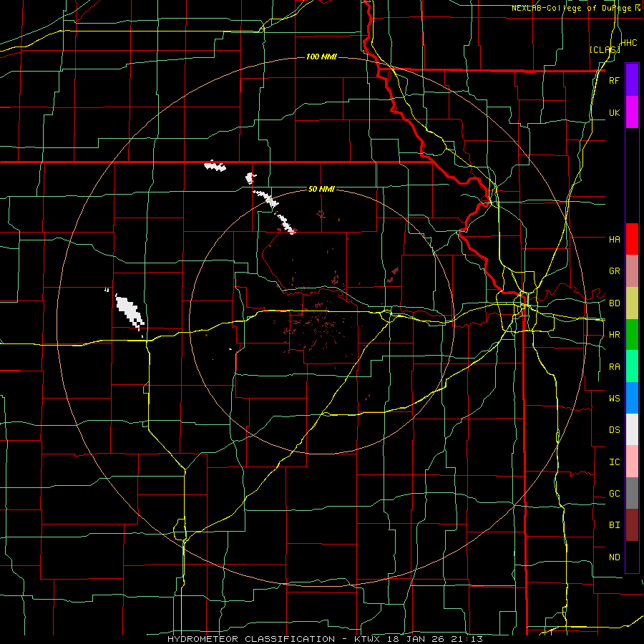Click the RF purple legend swatch

(x=632, y=80)
